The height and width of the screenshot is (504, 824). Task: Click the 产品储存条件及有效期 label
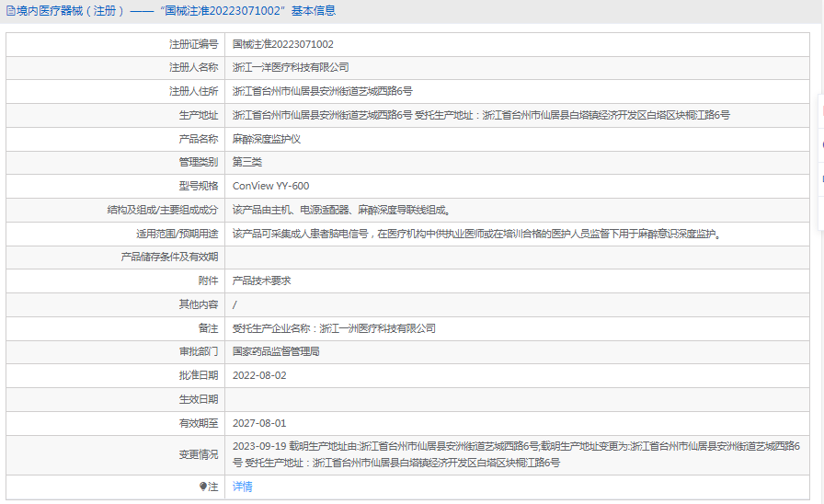169,257
